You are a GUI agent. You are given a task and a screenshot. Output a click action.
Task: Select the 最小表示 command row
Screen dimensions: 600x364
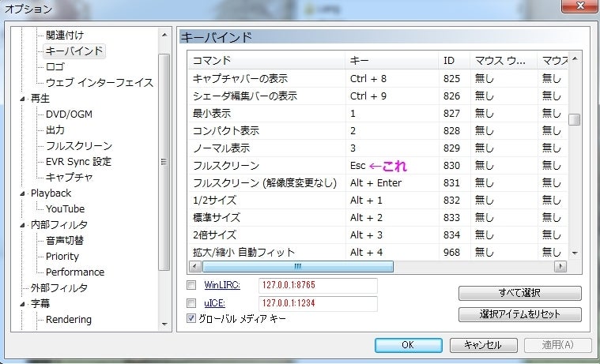tap(378, 113)
